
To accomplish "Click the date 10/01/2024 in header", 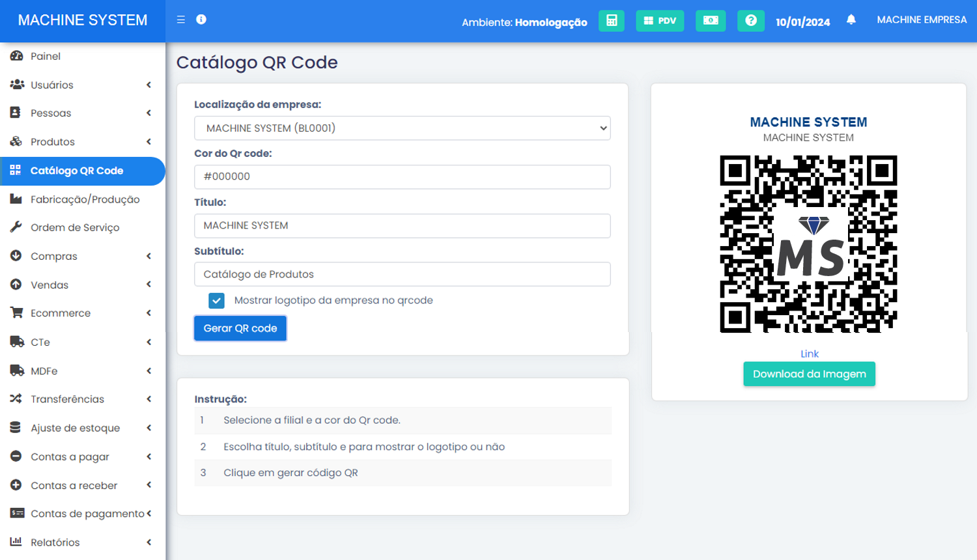I will (x=803, y=21).
